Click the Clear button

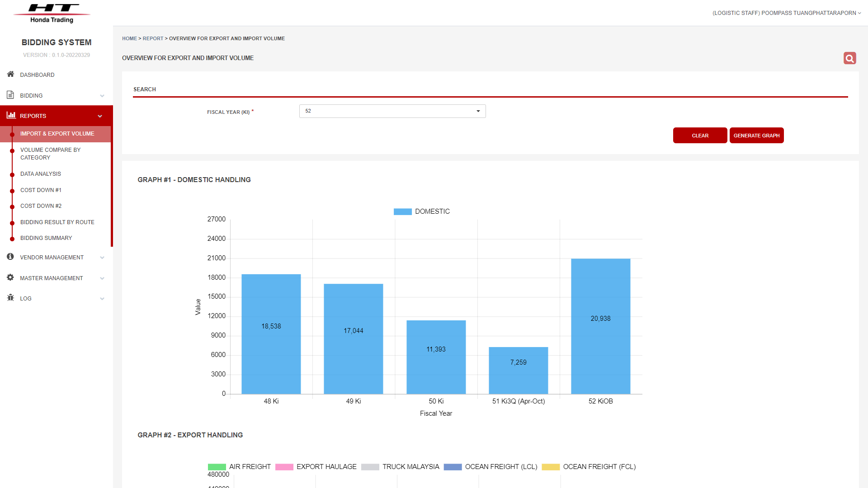coord(700,136)
